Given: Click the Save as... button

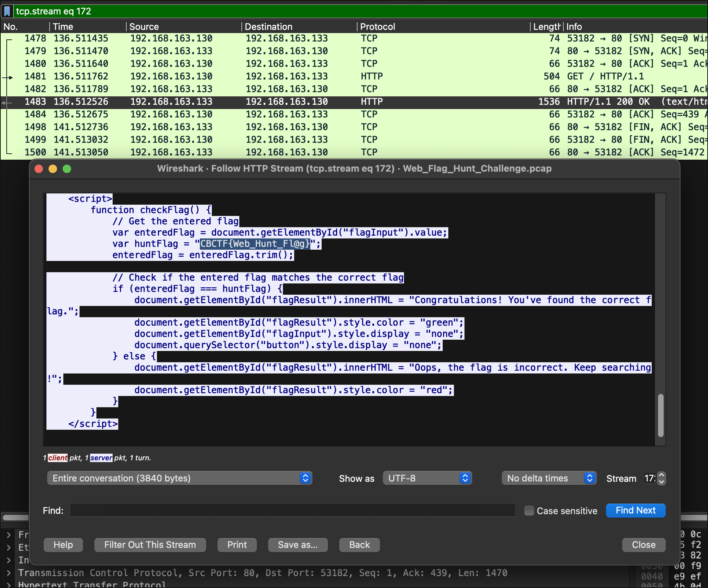Looking at the screenshot, I should pyautogui.click(x=298, y=545).
